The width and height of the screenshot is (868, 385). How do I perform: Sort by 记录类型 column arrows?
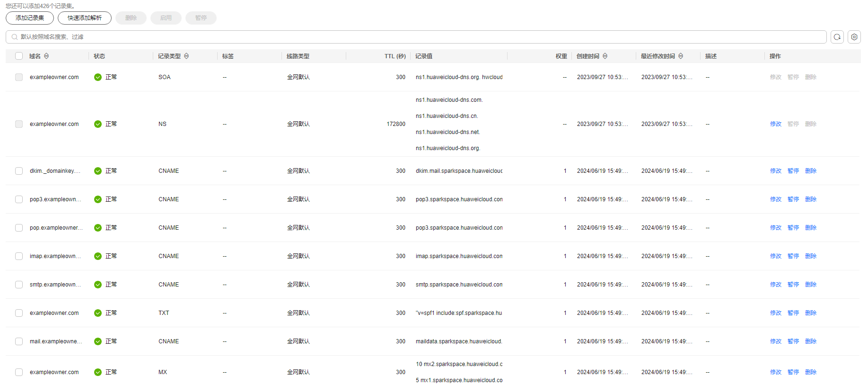[x=186, y=56]
